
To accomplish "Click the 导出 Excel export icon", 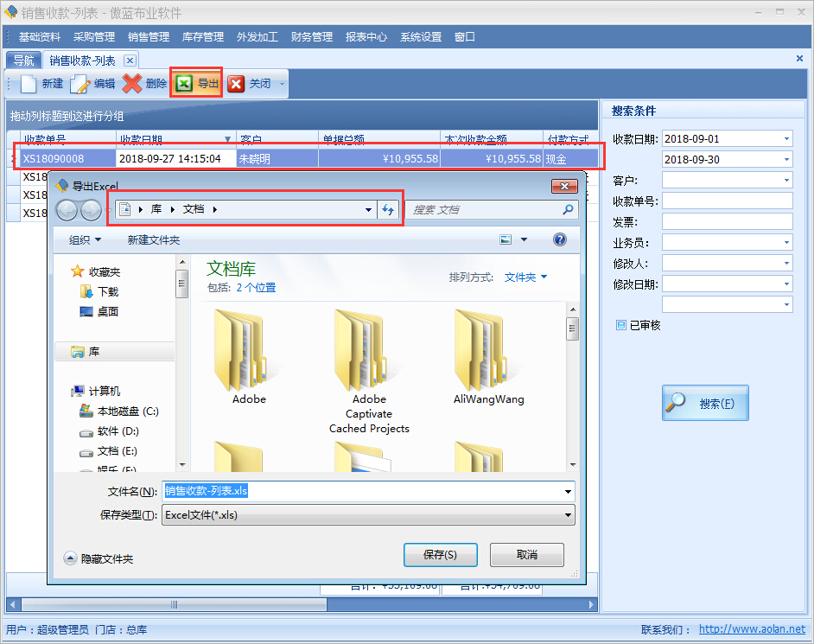I will pyautogui.click(x=184, y=84).
